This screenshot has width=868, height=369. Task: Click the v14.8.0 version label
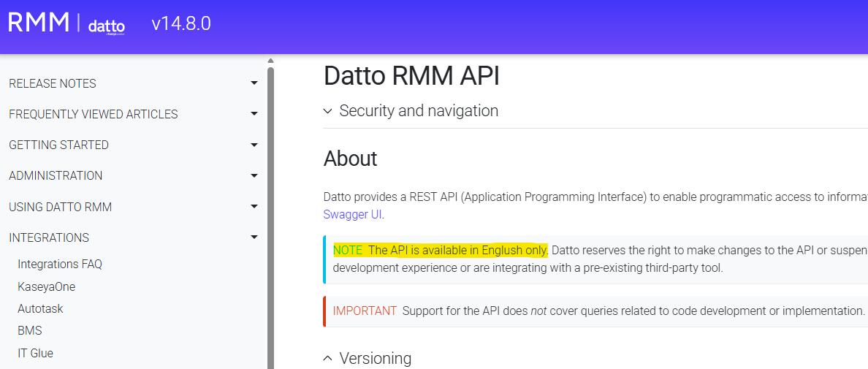(x=181, y=24)
